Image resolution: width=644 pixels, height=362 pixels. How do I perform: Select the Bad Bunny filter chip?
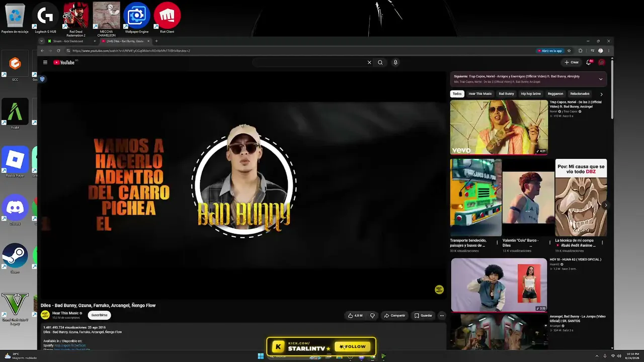[x=506, y=94]
